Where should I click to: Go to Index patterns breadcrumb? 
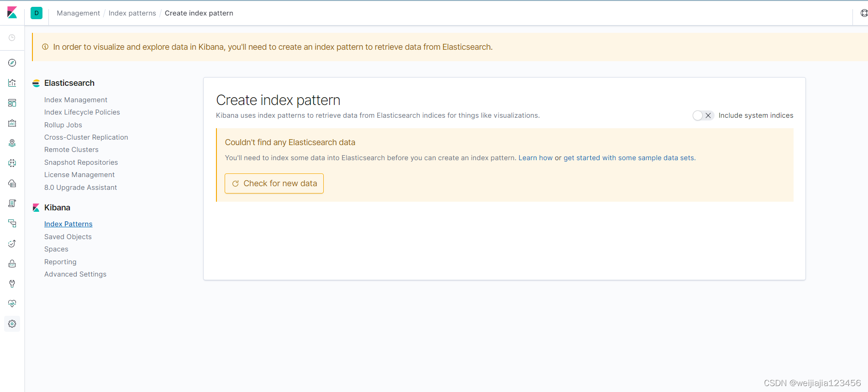[x=132, y=13]
